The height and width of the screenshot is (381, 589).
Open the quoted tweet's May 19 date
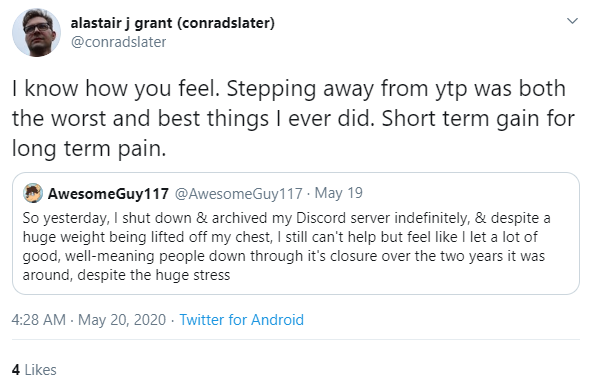338,193
